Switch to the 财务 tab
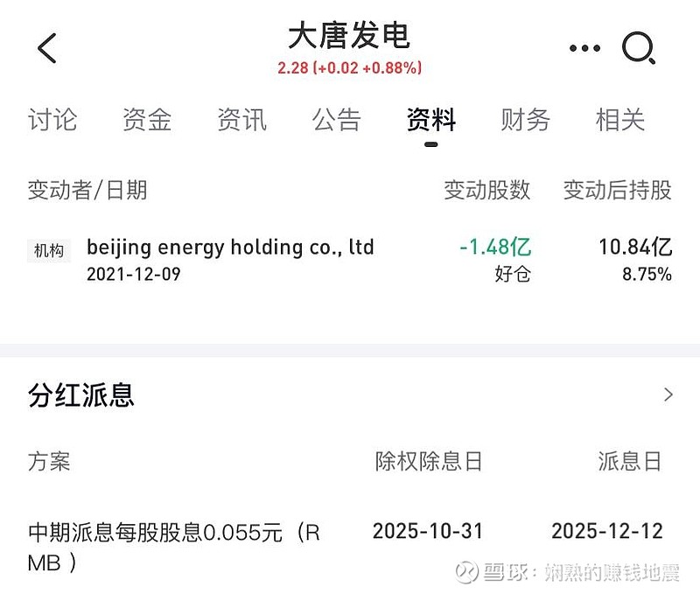The width and height of the screenshot is (700, 594). (525, 121)
